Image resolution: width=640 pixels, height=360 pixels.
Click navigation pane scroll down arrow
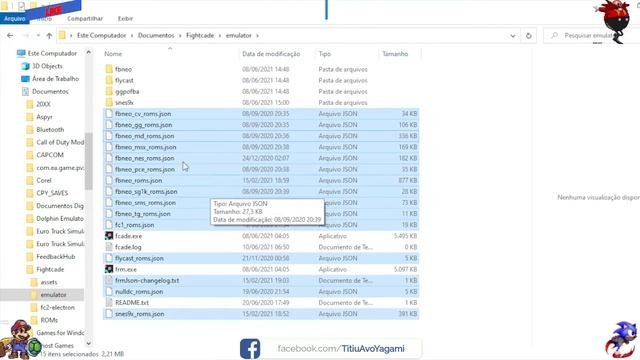pos(89,344)
